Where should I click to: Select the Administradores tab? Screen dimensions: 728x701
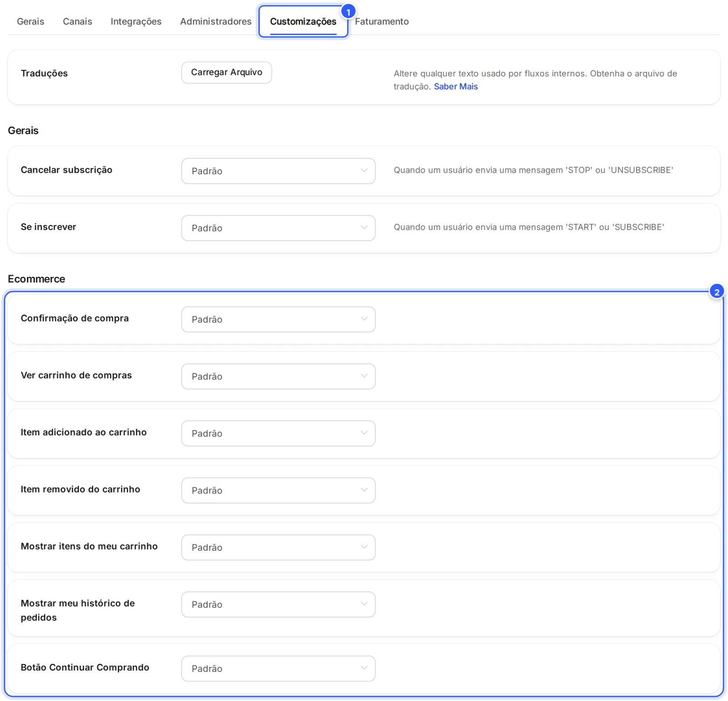click(216, 21)
